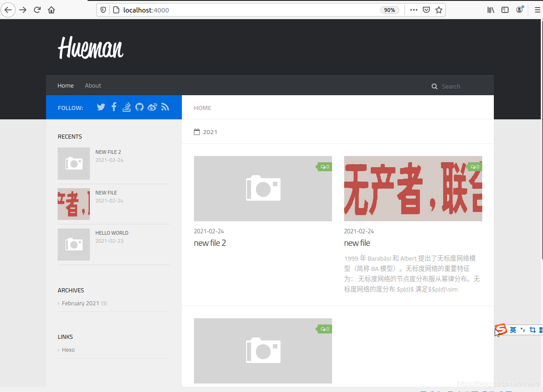Open the Hexo link under LINKS

click(68, 350)
